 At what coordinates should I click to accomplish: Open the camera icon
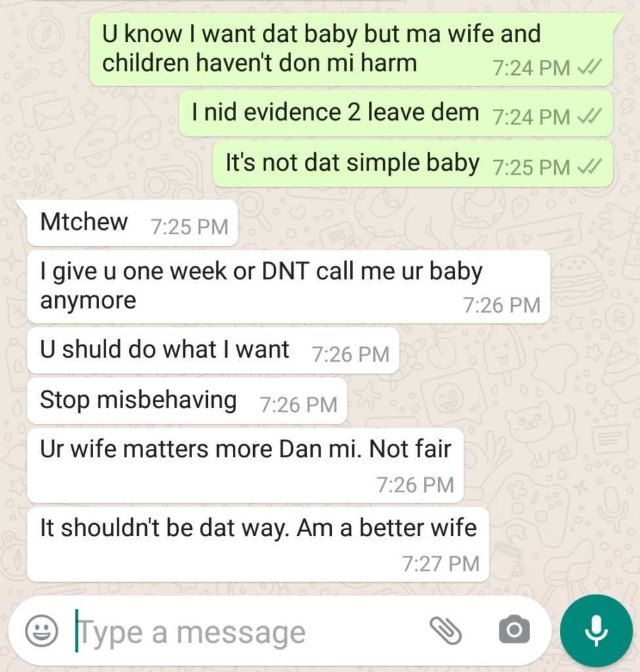point(514,629)
